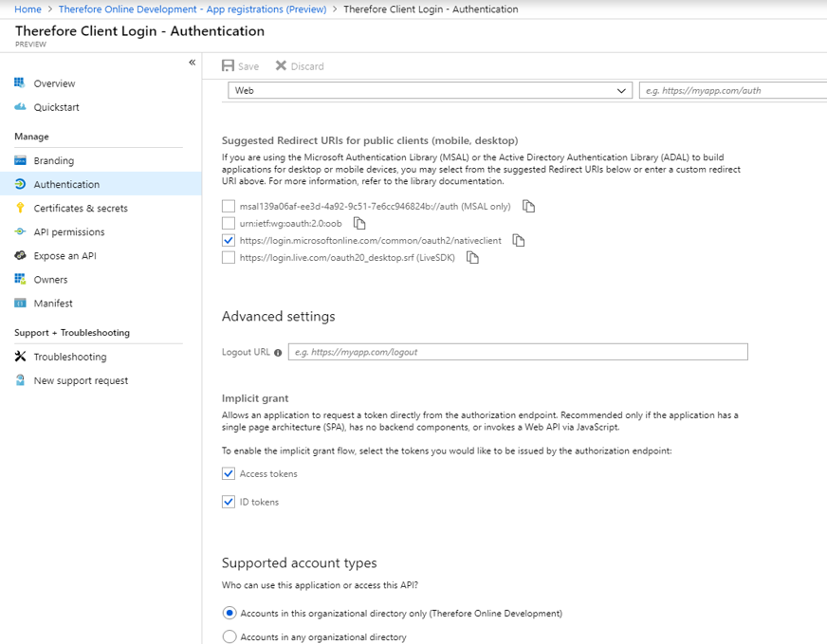Click the 'Therefore Client Login - Authentication' breadcrumb
The image size is (827, 644).
431,9
